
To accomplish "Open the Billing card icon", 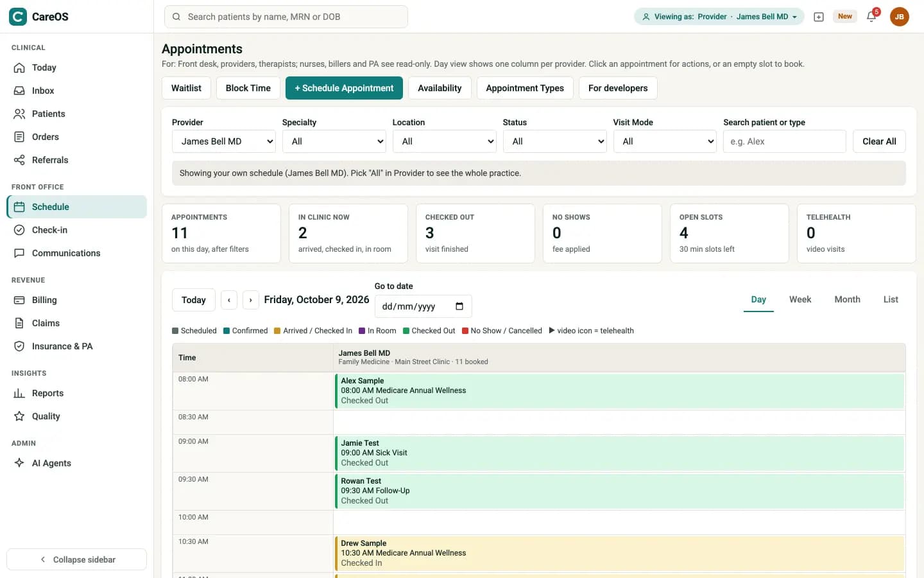I will click(x=19, y=300).
